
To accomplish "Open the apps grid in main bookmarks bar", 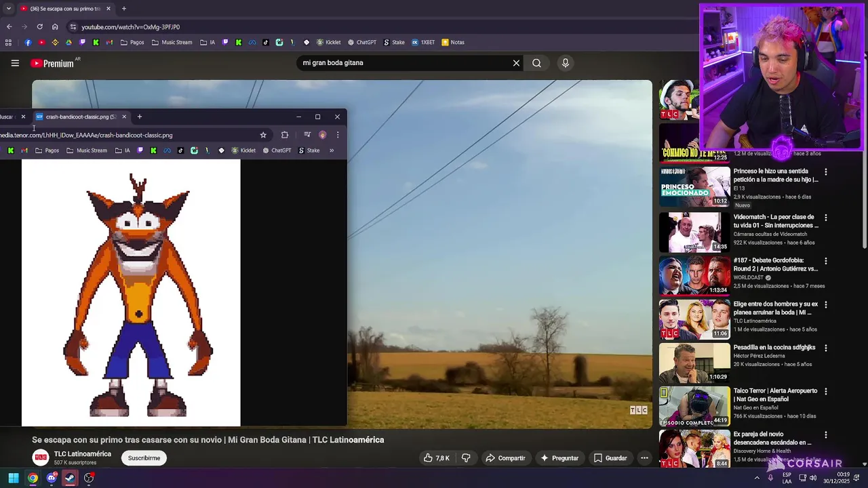I will point(8,42).
